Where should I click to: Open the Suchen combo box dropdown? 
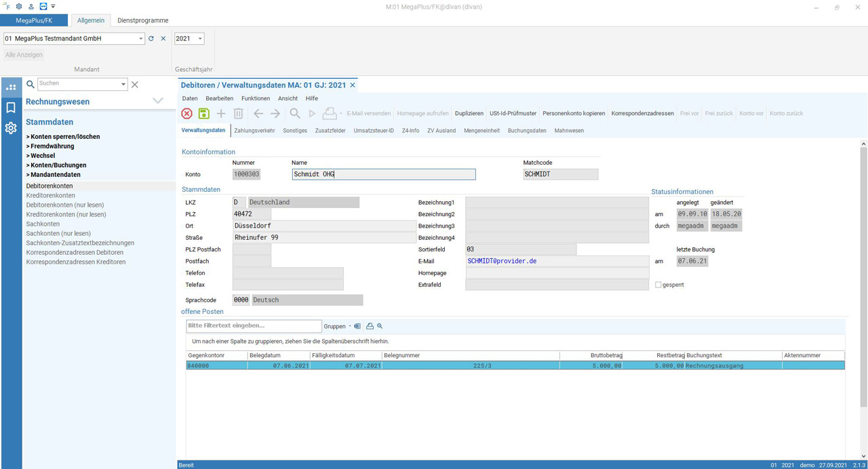(x=123, y=84)
